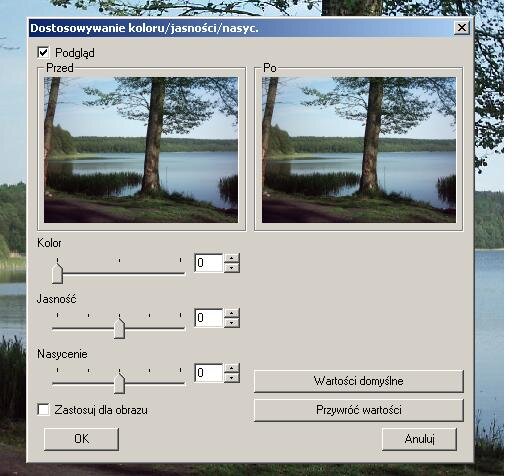Decrease Jasność value with down arrow

coord(232,322)
